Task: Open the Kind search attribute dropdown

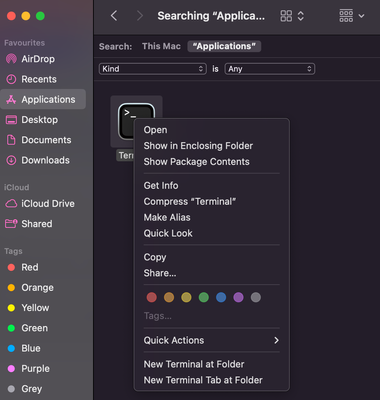Action: coord(153,69)
